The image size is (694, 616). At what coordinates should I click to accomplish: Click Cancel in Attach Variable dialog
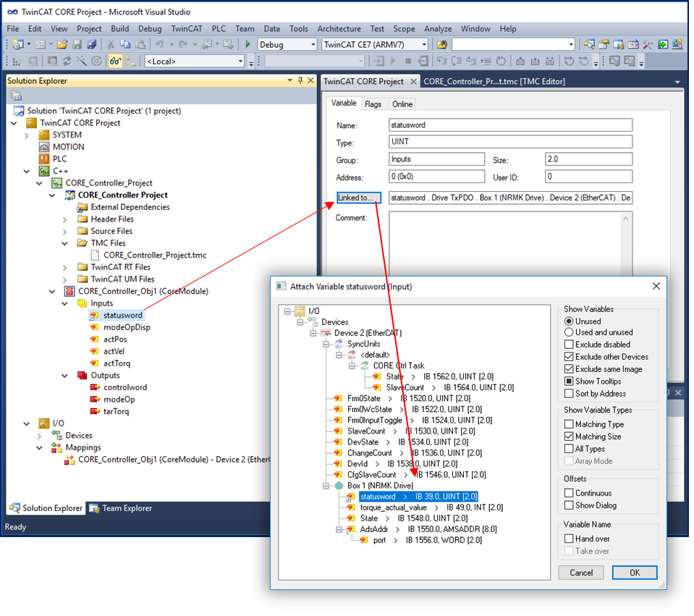point(580,573)
